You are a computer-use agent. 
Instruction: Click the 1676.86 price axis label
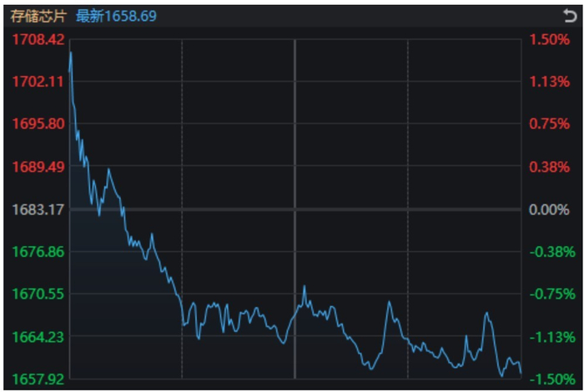(38, 252)
